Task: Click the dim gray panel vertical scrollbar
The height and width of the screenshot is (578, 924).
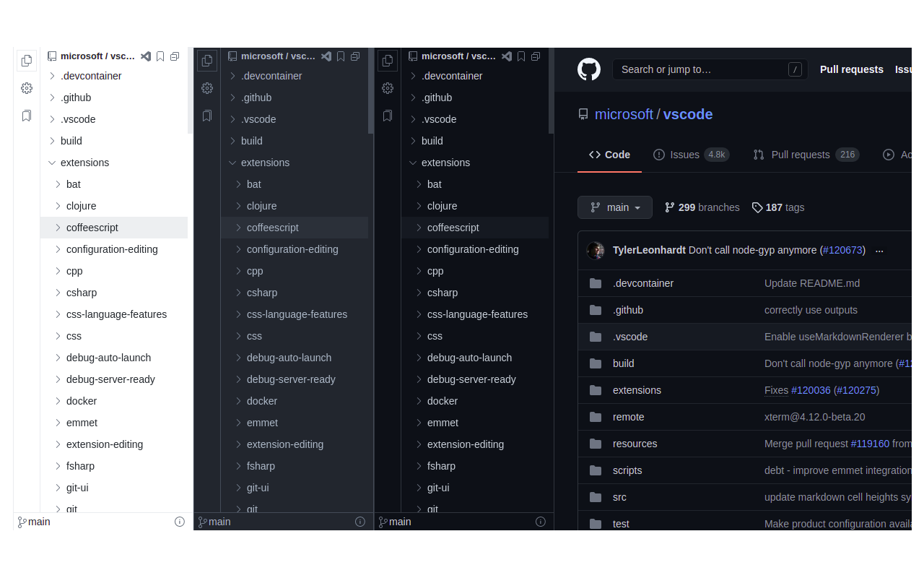Action: [371, 92]
